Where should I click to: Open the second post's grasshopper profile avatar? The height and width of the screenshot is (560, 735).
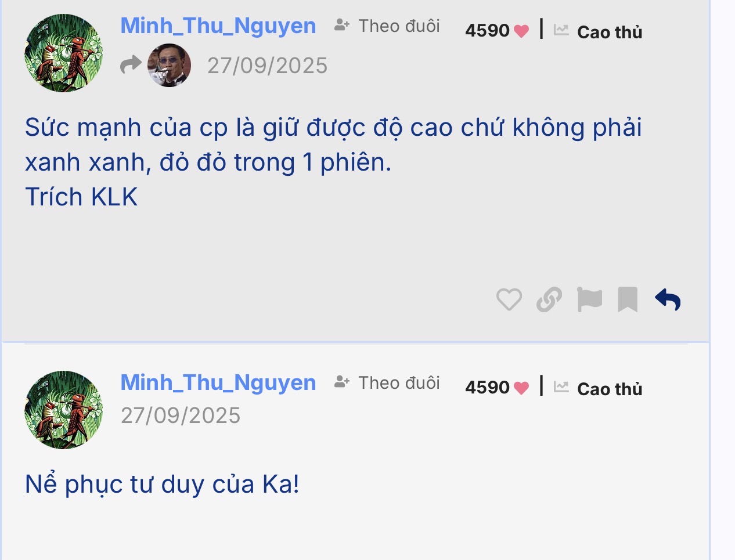click(x=63, y=410)
